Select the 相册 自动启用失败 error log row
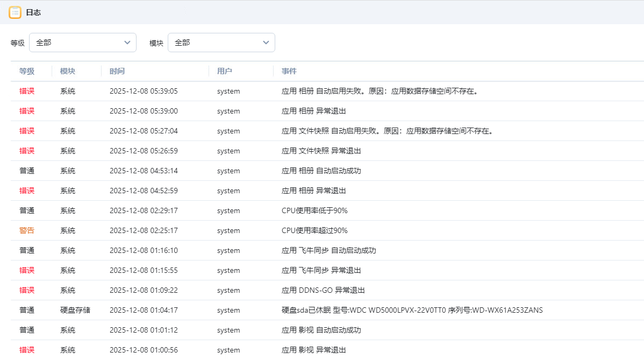 point(380,91)
